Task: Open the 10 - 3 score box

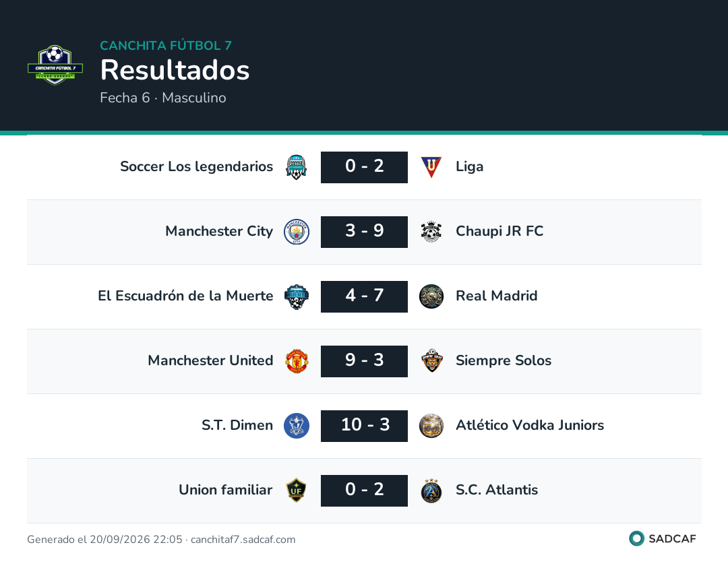Action: (x=364, y=426)
